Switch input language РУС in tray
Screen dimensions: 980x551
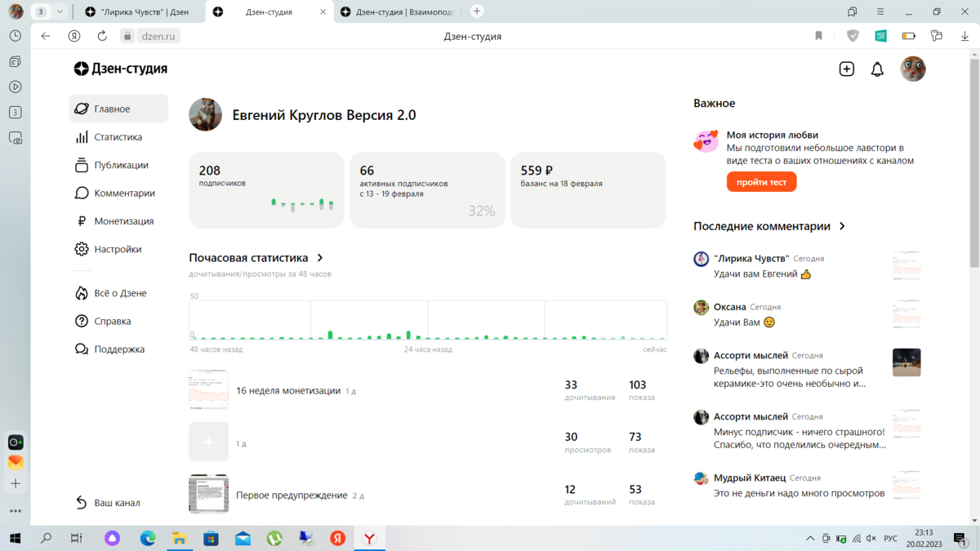click(x=891, y=539)
